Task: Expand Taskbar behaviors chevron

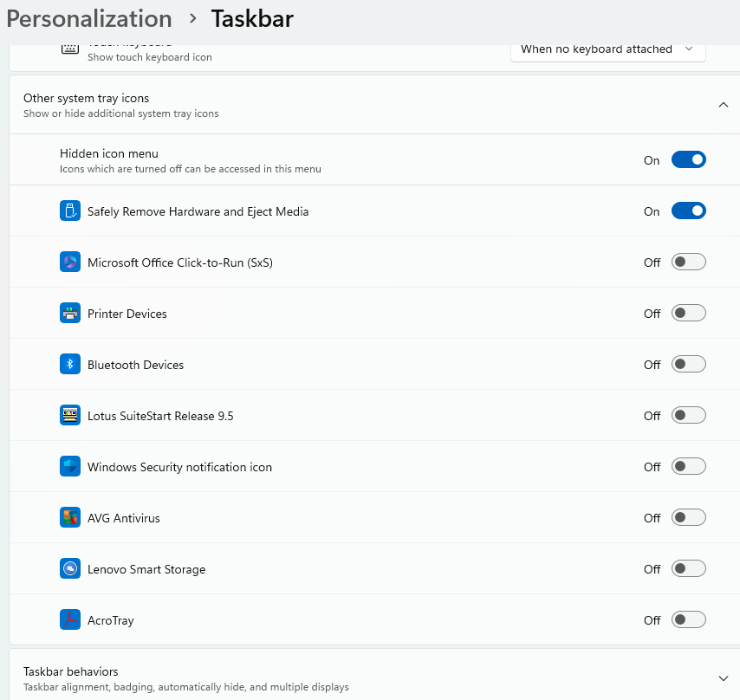Action: 723,678
